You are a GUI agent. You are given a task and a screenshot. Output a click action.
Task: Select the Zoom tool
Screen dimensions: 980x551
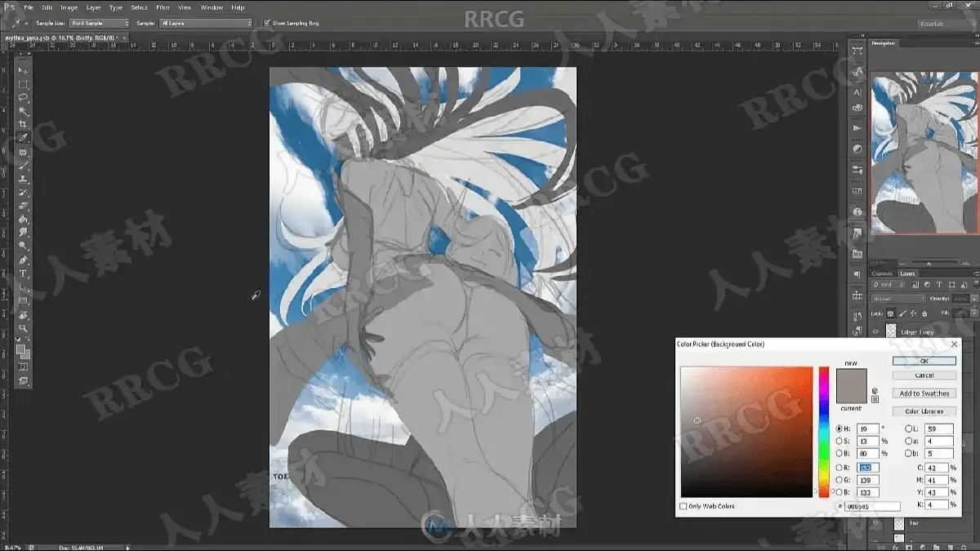pos(24,328)
